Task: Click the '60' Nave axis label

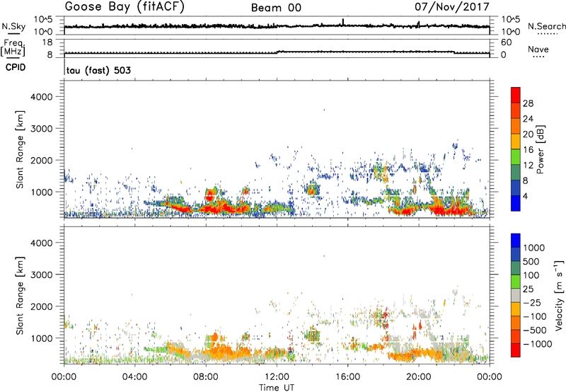Action: click(x=506, y=42)
